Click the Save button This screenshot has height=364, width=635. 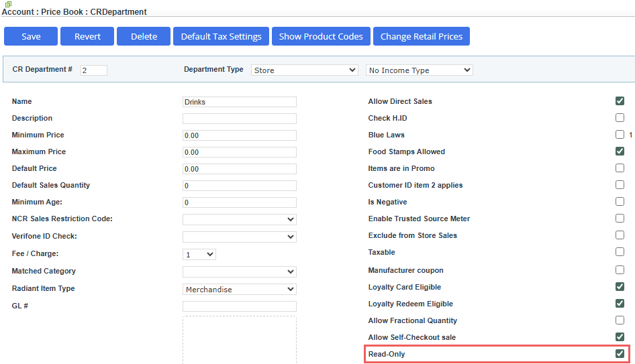(31, 36)
